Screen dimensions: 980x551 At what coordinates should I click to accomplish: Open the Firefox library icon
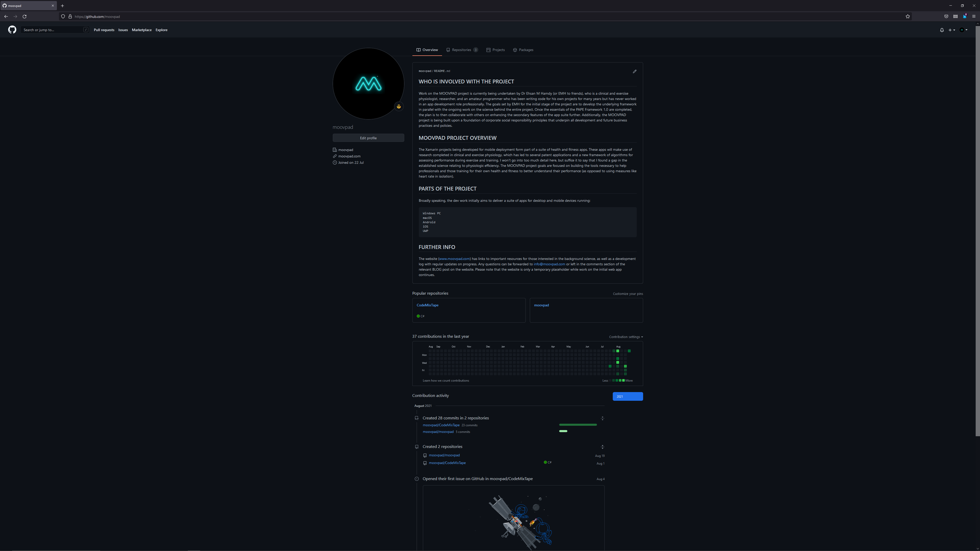click(955, 16)
